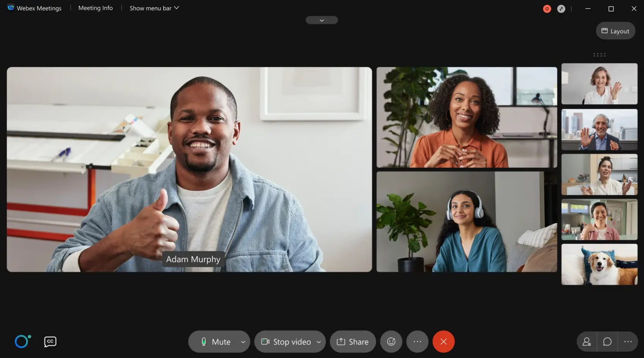This screenshot has width=644, height=358.
Task: Open Meeting Info
Action: (95, 8)
